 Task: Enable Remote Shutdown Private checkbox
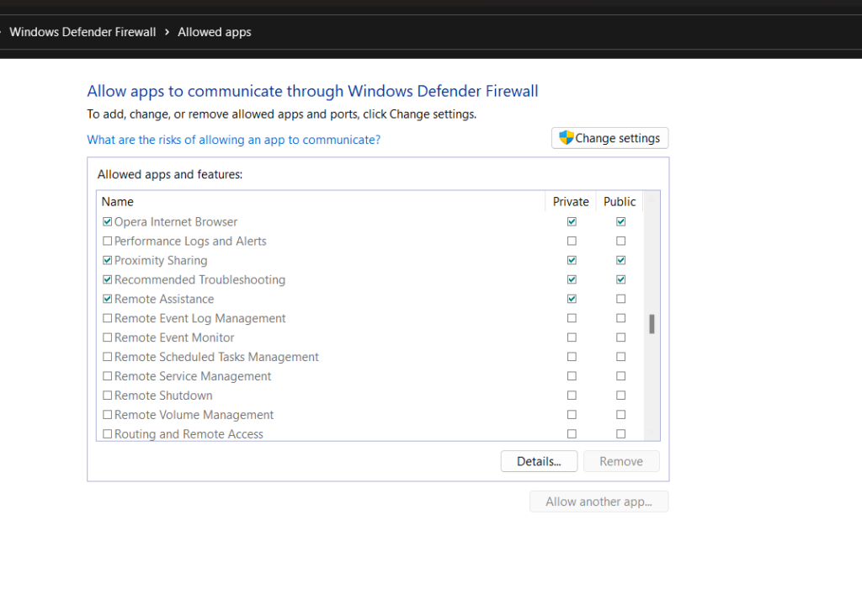click(x=572, y=396)
